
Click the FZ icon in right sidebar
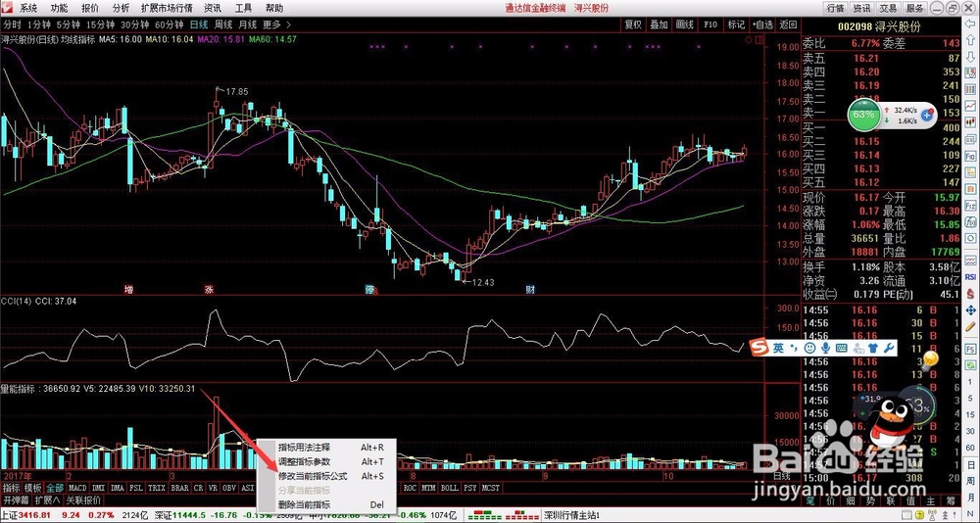point(970,207)
